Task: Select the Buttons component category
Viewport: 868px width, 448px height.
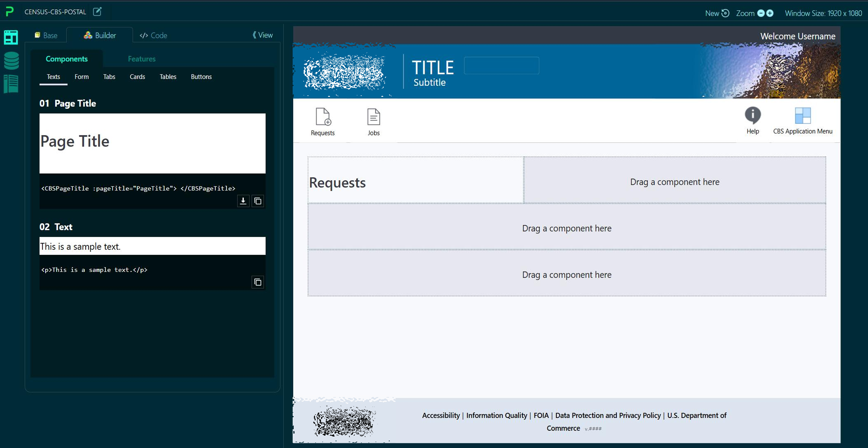Action: point(201,77)
